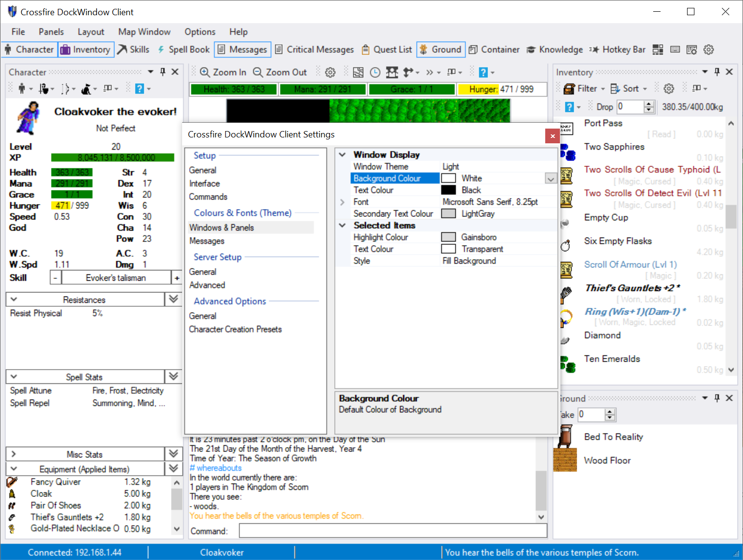Expand the Font property row
This screenshot has width=743, height=560.
(343, 202)
